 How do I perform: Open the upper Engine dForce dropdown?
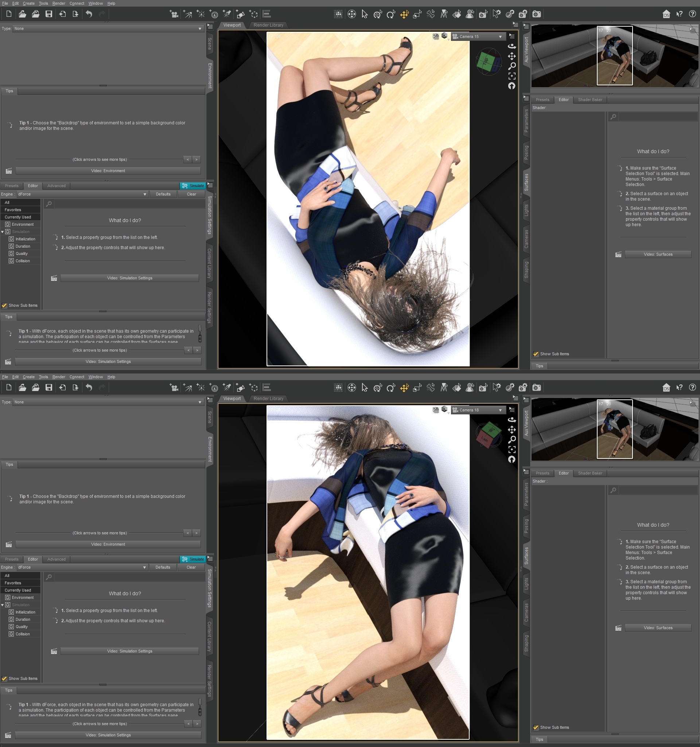pyautogui.click(x=82, y=194)
